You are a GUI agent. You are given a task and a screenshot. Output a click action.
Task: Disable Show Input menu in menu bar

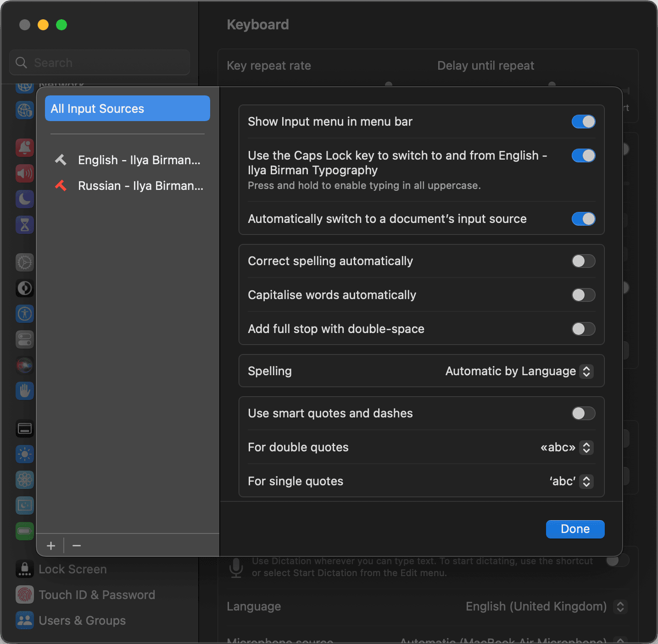coord(583,122)
